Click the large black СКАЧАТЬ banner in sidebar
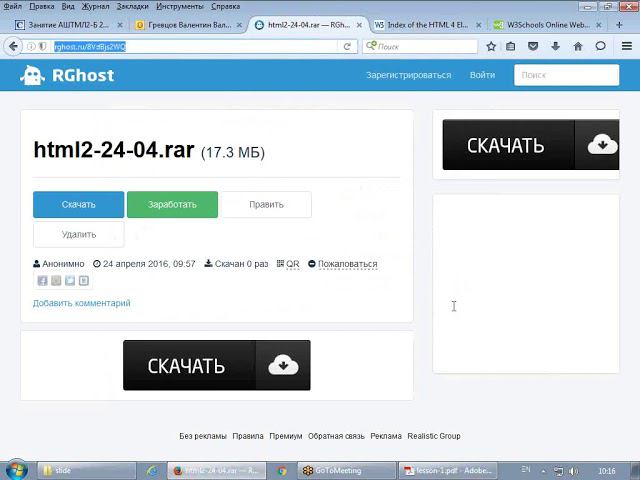This screenshot has height=480, width=640. pos(531,145)
